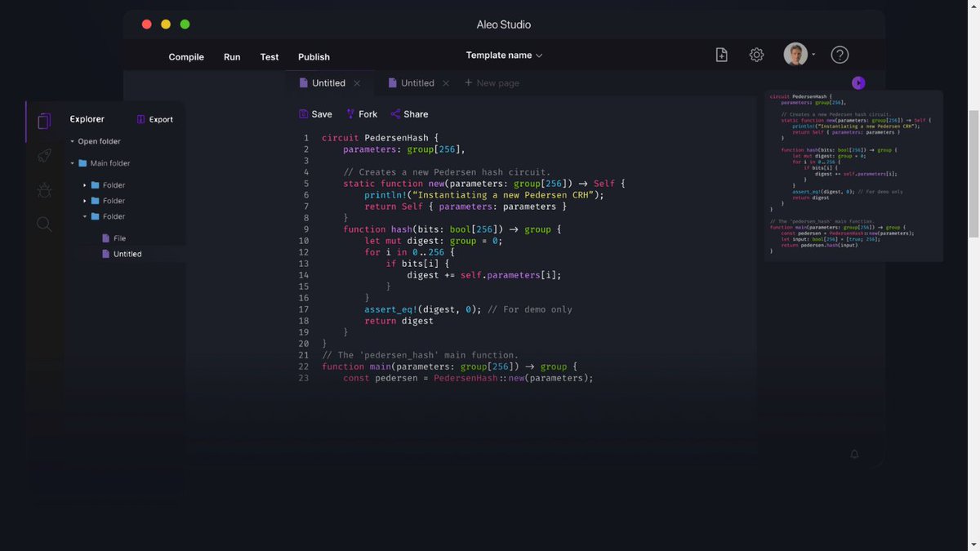Open the bug debugging tool
The width and height of the screenshot is (980, 551).
coord(44,189)
